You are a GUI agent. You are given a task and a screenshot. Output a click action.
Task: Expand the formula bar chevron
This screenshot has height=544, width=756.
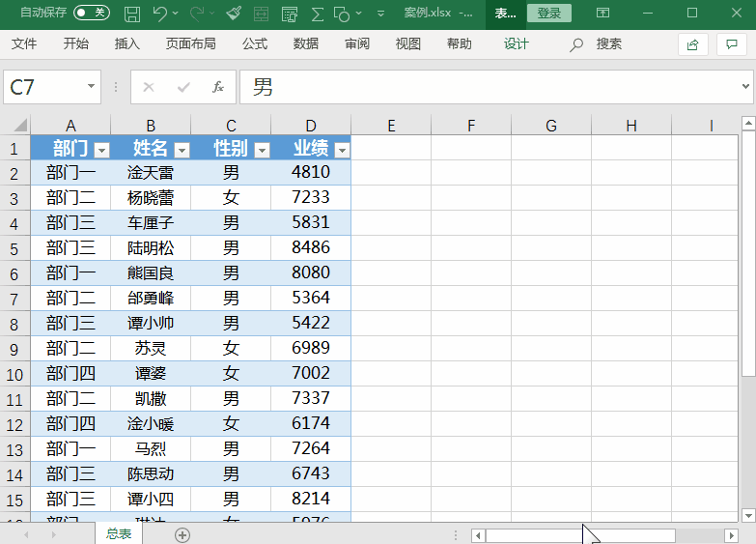[x=746, y=86]
